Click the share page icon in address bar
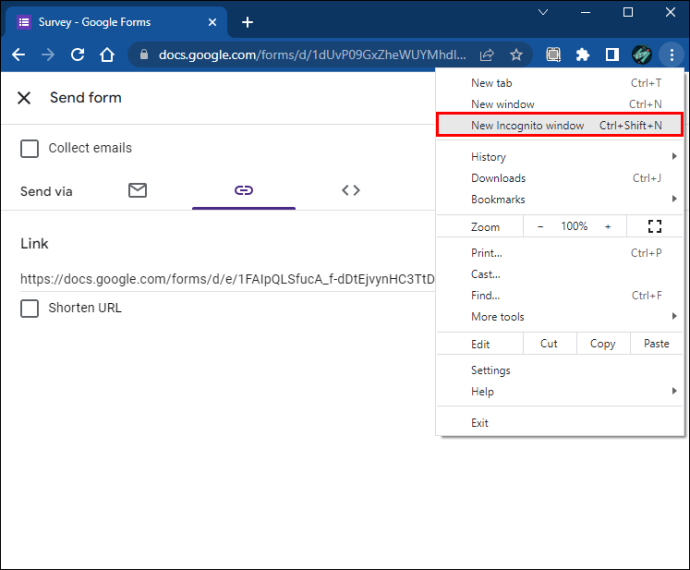The width and height of the screenshot is (690, 570). pos(487,55)
